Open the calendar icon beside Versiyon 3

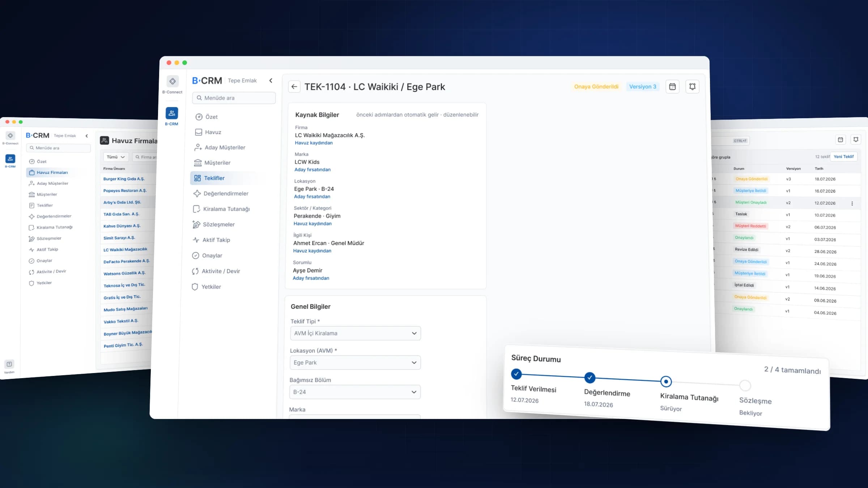pos(672,87)
